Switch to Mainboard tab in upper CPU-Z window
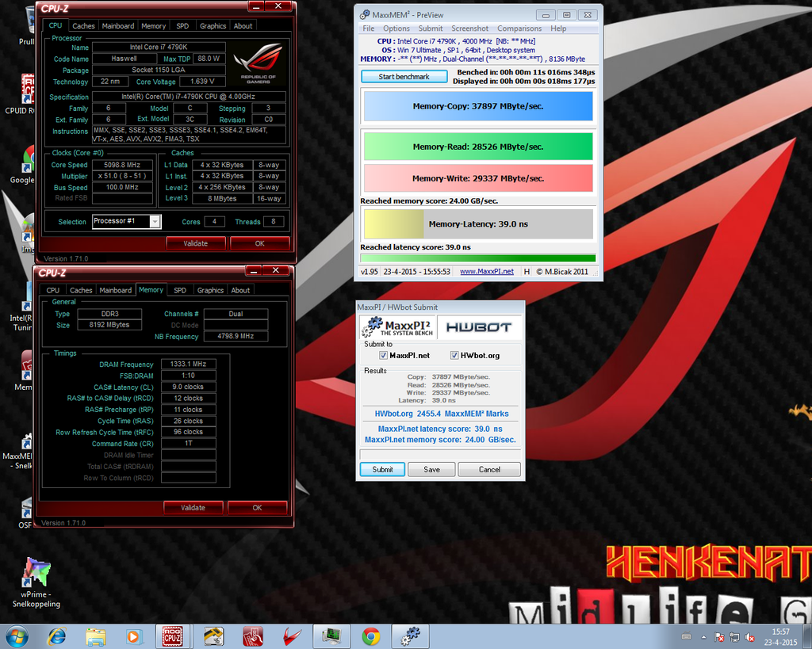This screenshot has height=649, width=812. point(118,26)
